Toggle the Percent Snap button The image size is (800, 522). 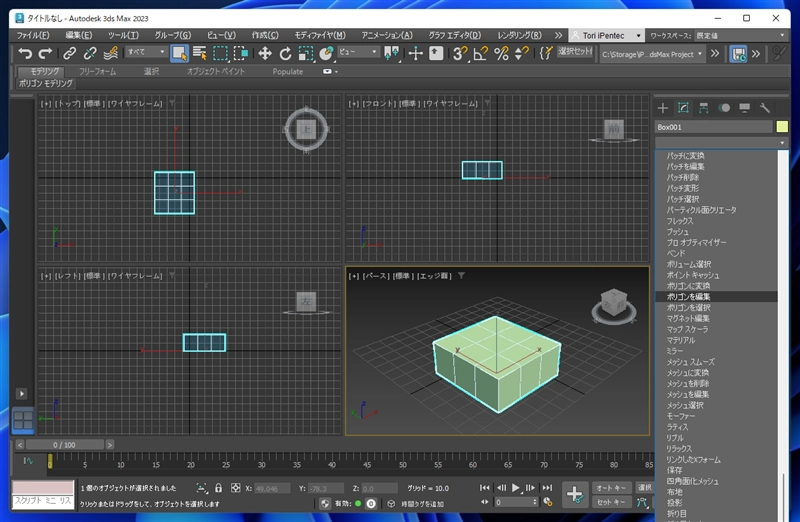[x=501, y=53]
